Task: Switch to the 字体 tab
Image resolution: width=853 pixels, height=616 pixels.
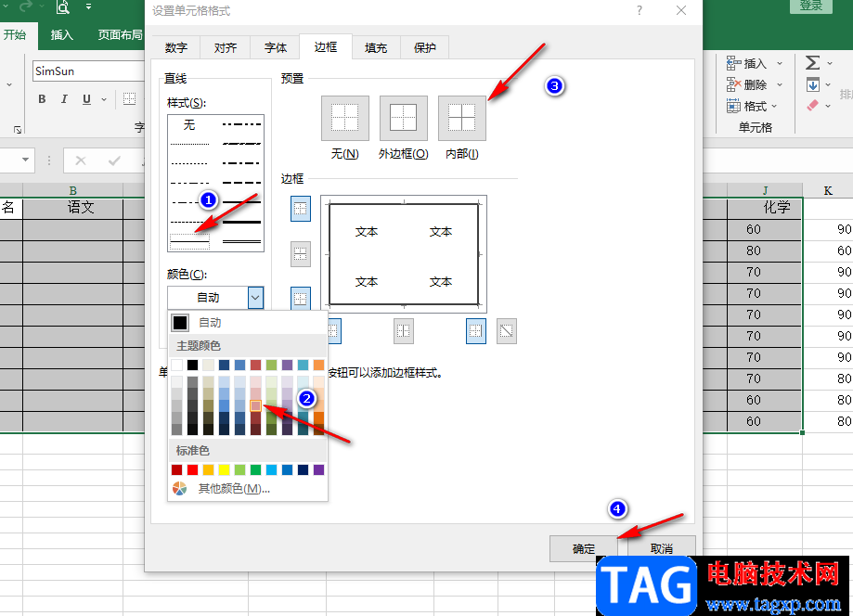Action: pyautogui.click(x=276, y=48)
